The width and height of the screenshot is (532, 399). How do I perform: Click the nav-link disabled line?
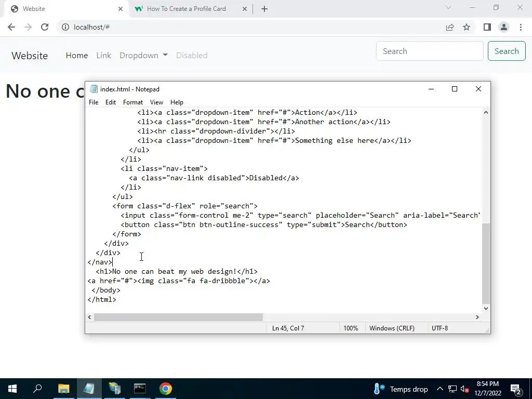(214, 178)
